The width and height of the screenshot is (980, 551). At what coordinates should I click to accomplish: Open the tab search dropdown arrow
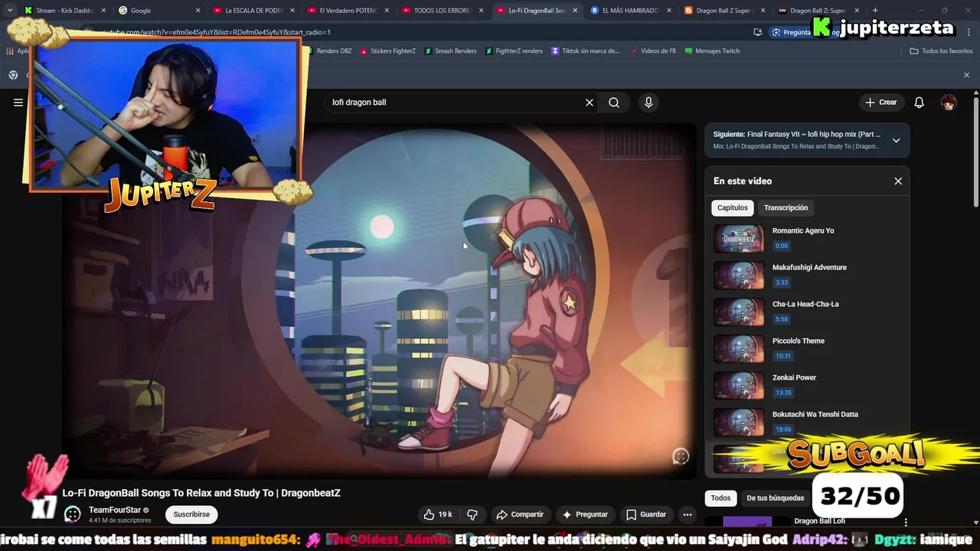coord(9,11)
